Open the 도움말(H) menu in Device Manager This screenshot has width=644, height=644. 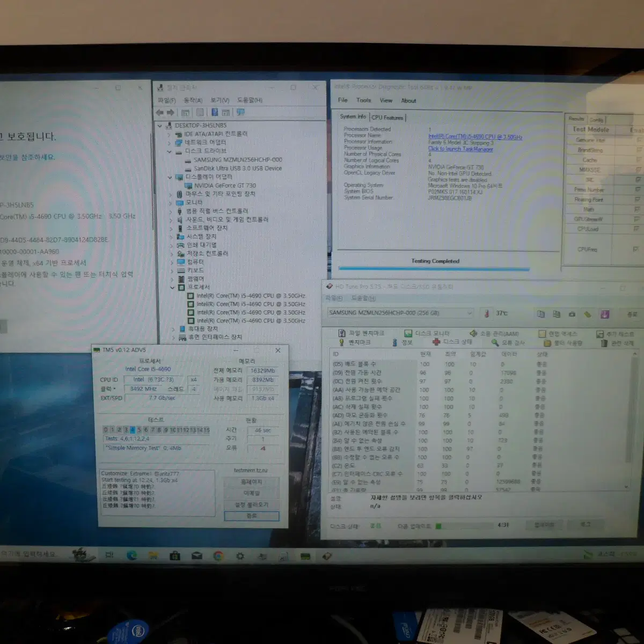[x=250, y=100]
